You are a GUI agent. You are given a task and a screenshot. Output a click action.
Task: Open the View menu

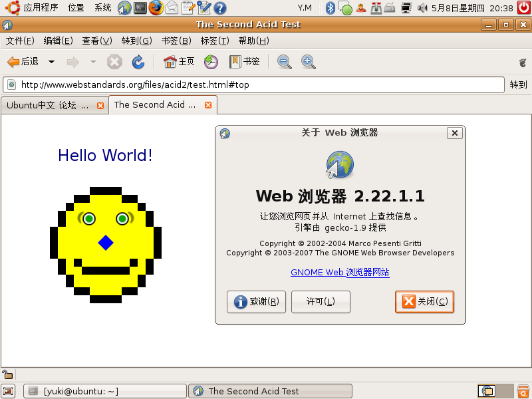[x=97, y=41]
